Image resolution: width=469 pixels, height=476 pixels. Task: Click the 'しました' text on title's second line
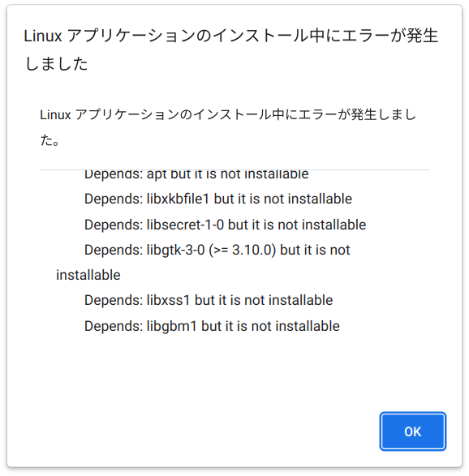56,64
